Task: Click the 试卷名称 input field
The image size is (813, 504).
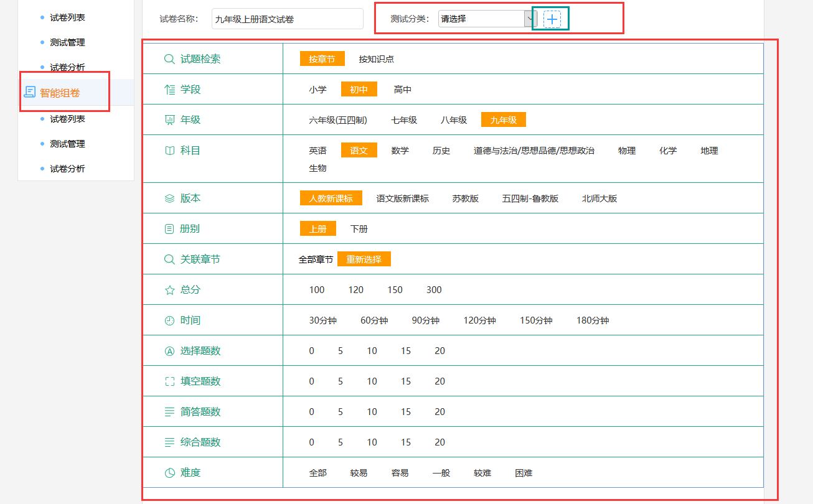Action: (x=287, y=19)
